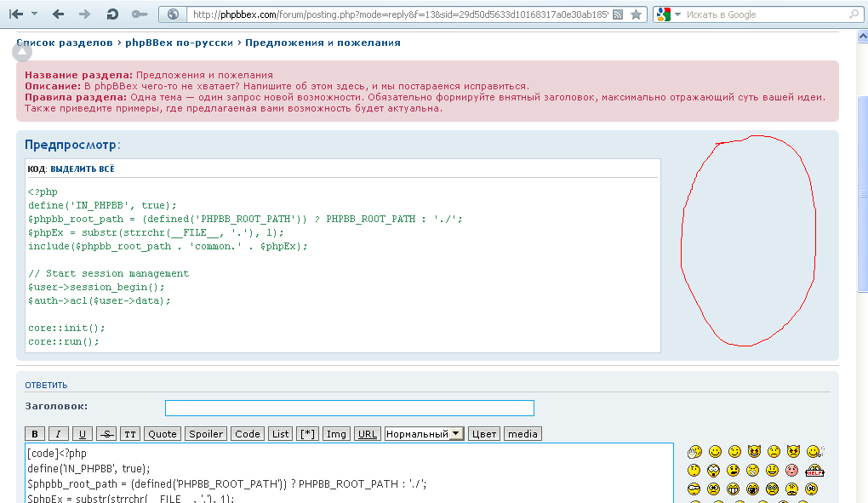Focus the "Заголовок" subject input field
This screenshot has height=503, width=868.
coord(349,408)
